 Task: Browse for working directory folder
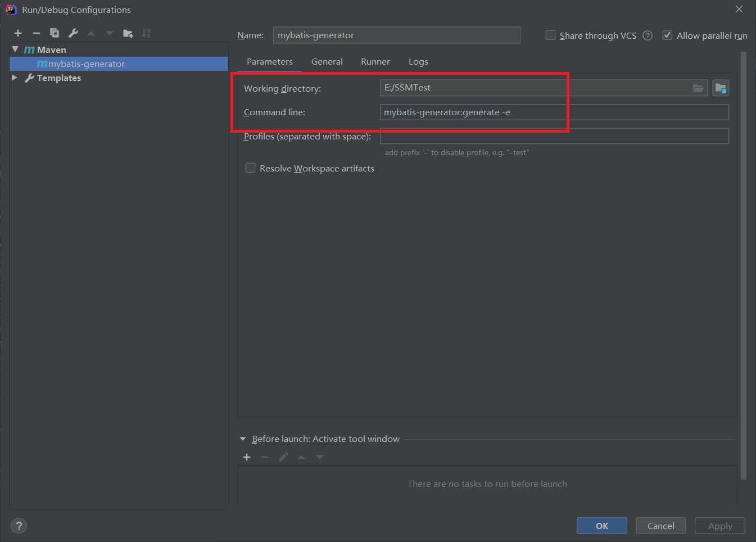point(698,88)
